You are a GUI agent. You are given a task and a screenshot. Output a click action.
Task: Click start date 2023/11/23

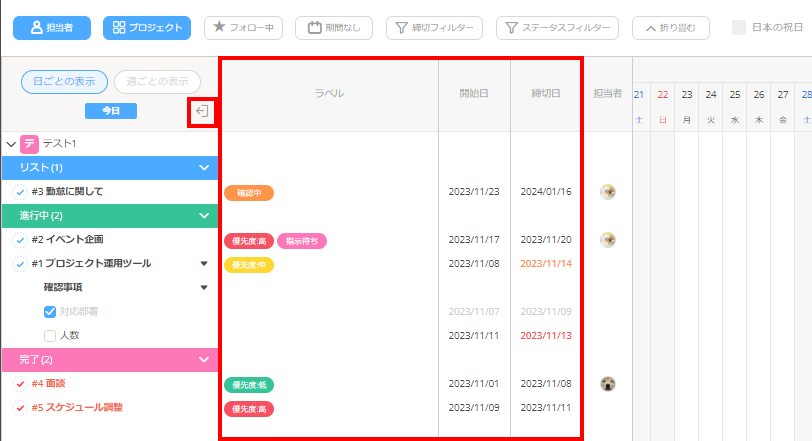tap(474, 192)
